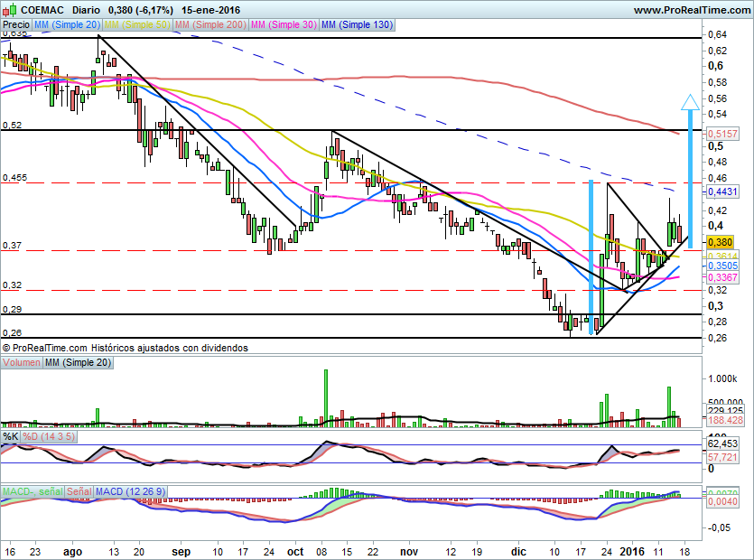Click the tallest October volume bar

coord(324,396)
